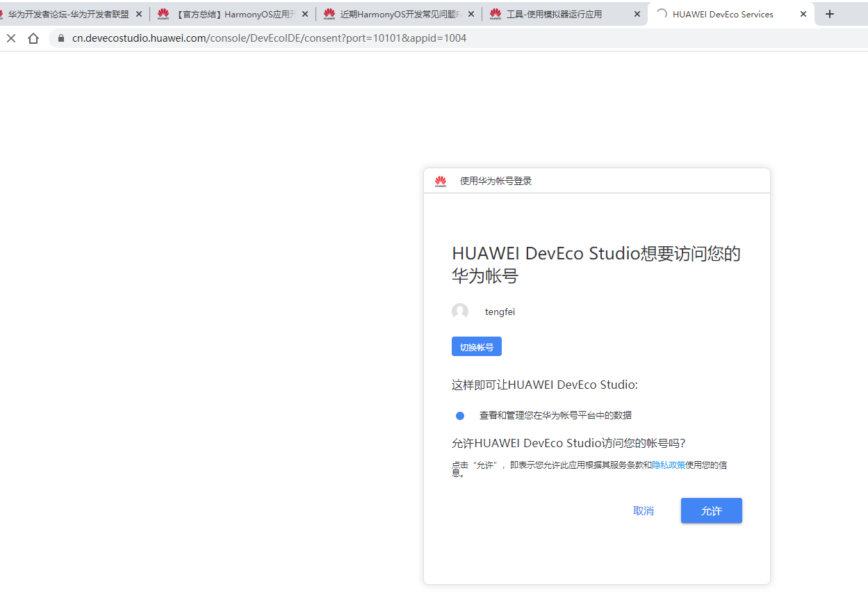Click inside the browser address bar

pyautogui.click(x=278, y=38)
